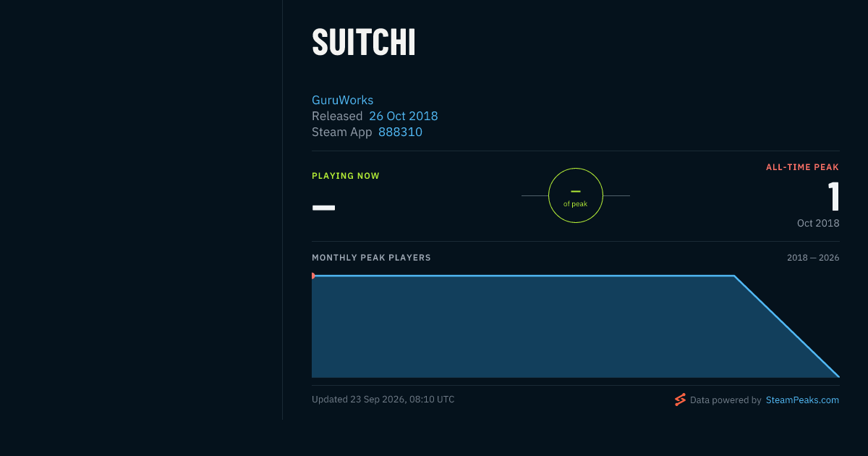Click the all-time peak number 1
868x456 pixels.
click(833, 196)
